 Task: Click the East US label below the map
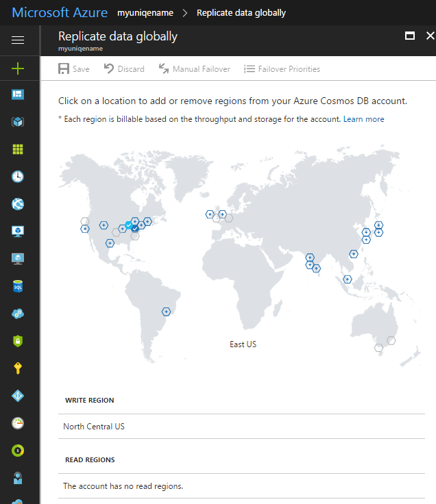point(243,344)
